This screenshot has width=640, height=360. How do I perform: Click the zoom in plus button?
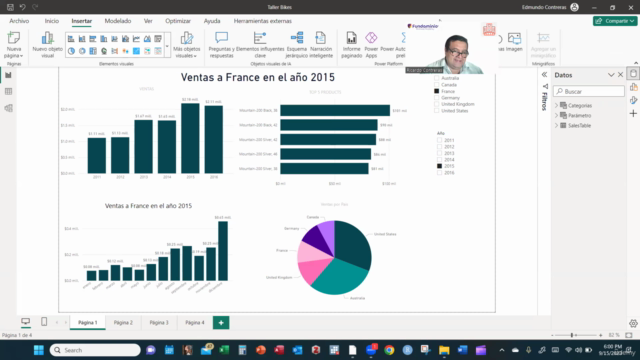(600, 335)
